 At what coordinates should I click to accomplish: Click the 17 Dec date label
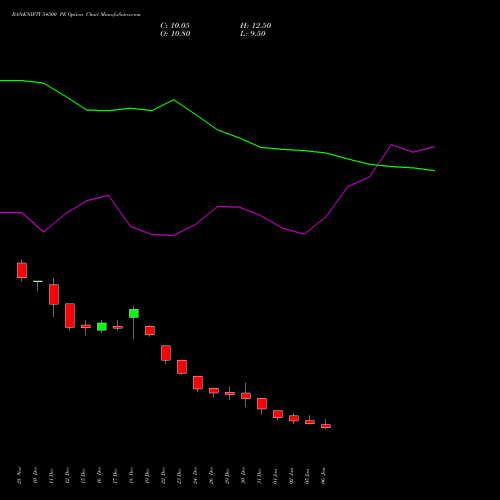115,476
